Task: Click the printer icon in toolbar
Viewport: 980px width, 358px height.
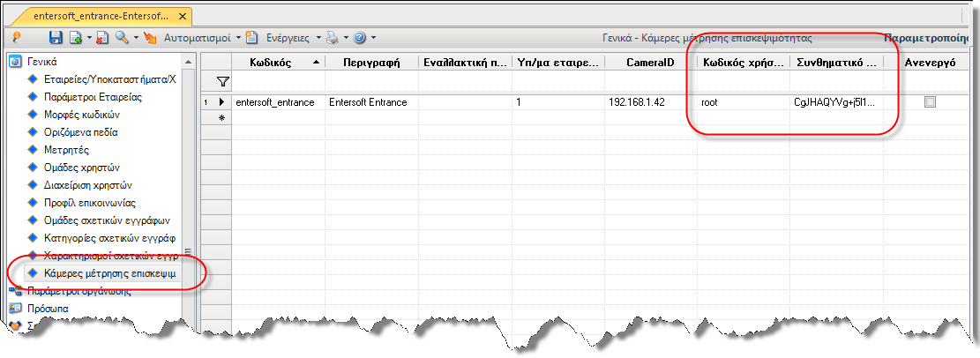Action: 333,38
